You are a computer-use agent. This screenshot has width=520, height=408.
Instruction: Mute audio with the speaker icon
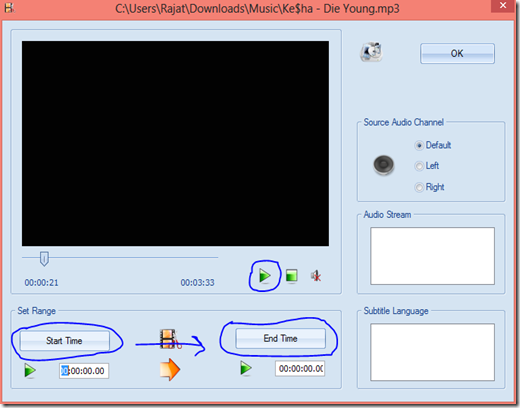pyautogui.click(x=316, y=276)
